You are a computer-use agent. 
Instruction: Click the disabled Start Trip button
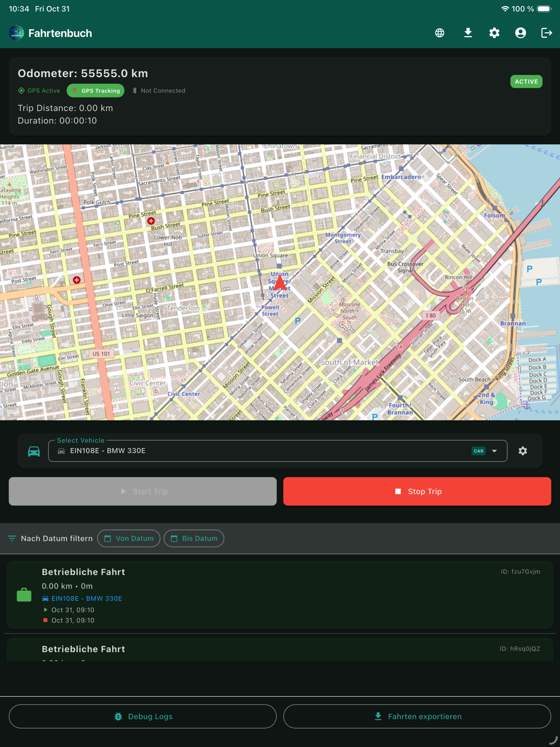click(x=142, y=491)
